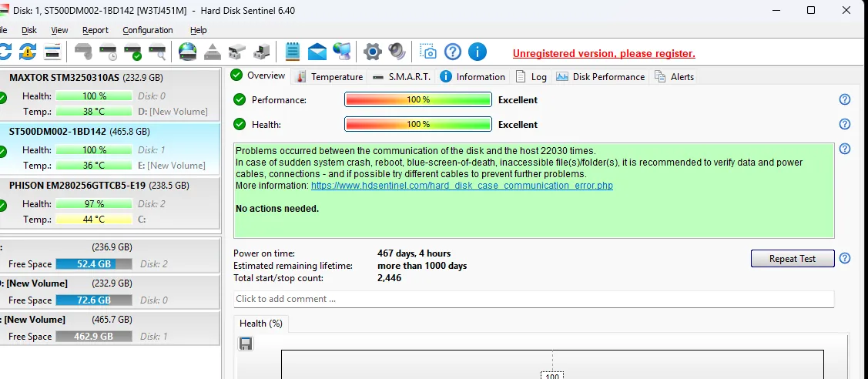Open the hdsentinel.com communication error link
This screenshot has height=379, width=868.
(x=462, y=186)
